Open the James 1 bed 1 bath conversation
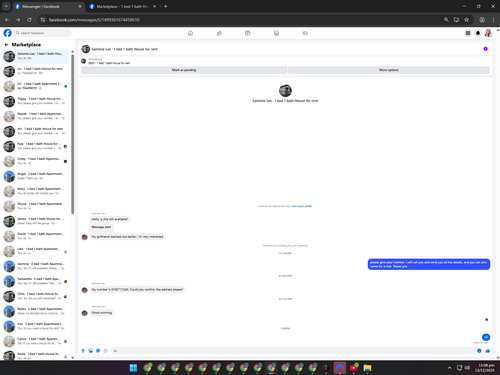This screenshot has height=375, width=500. 35,221
